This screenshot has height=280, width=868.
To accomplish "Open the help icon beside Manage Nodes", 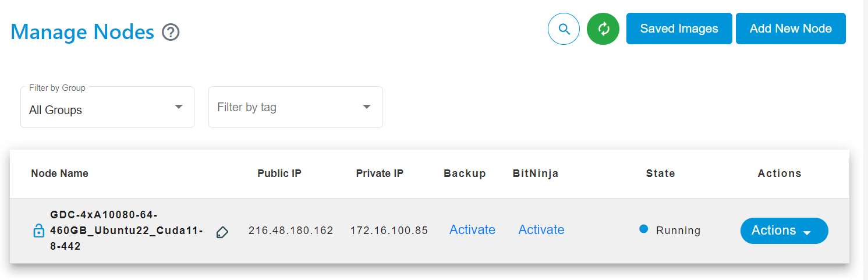I will pyautogui.click(x=171, y=32).
